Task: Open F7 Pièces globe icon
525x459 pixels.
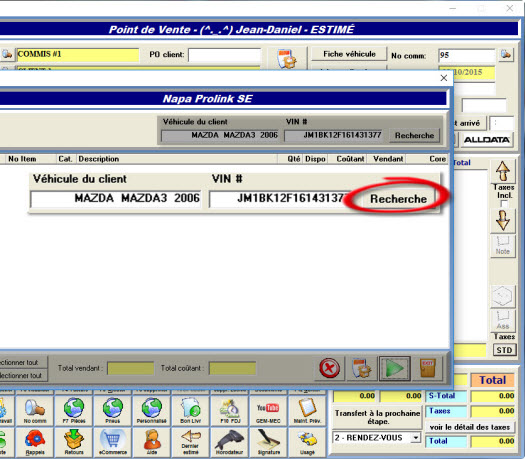Action: [x=74, y=410]
